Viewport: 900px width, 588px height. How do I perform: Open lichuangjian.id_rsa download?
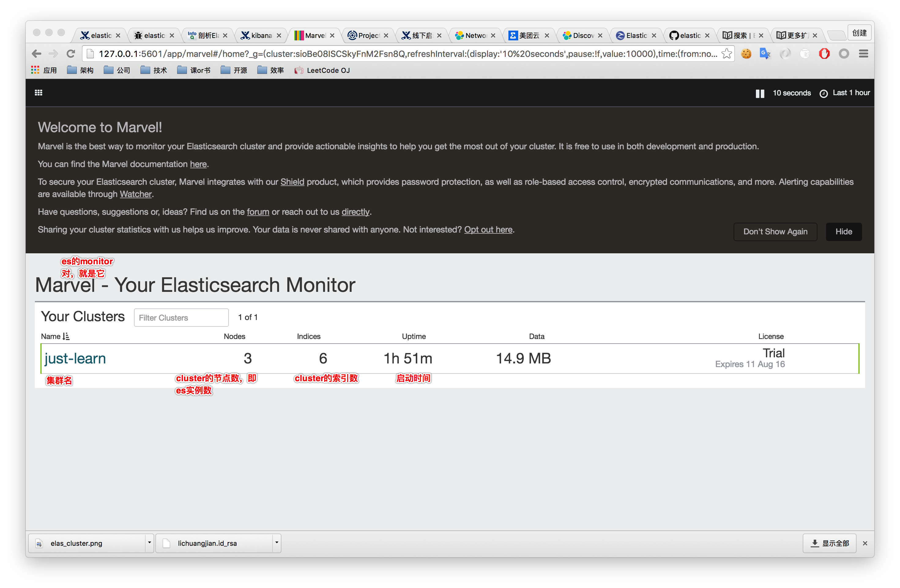pyautogui.click(x=214, y=543)
